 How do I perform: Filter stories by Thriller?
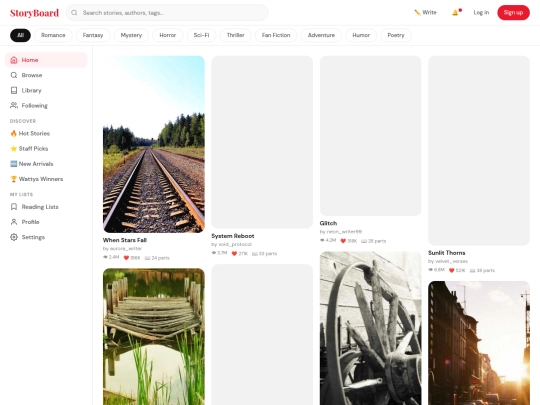tap(236, 35)
